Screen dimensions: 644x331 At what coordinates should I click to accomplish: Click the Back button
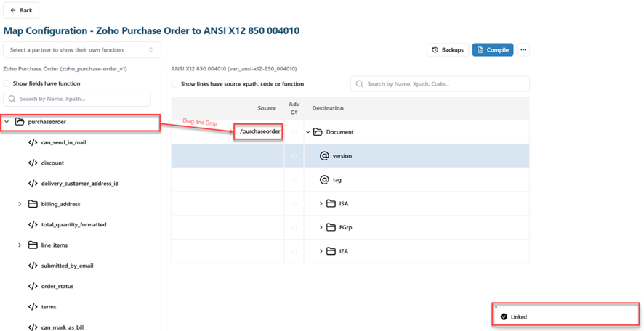pos(21,10)
